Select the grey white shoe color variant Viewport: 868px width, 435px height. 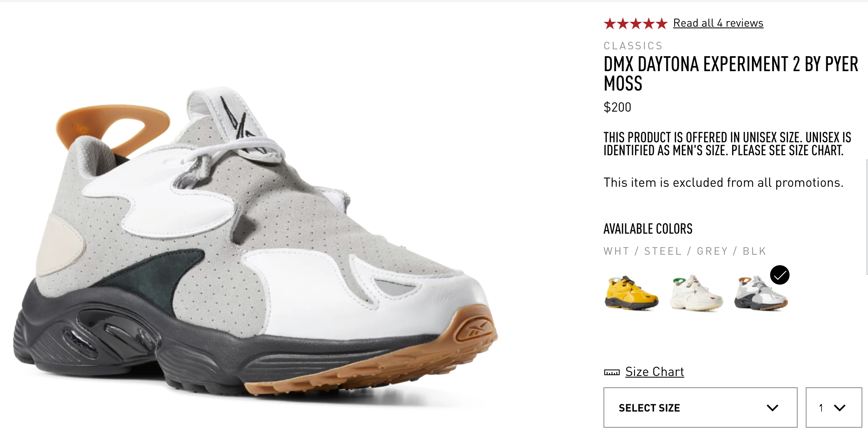pos(761,293)
